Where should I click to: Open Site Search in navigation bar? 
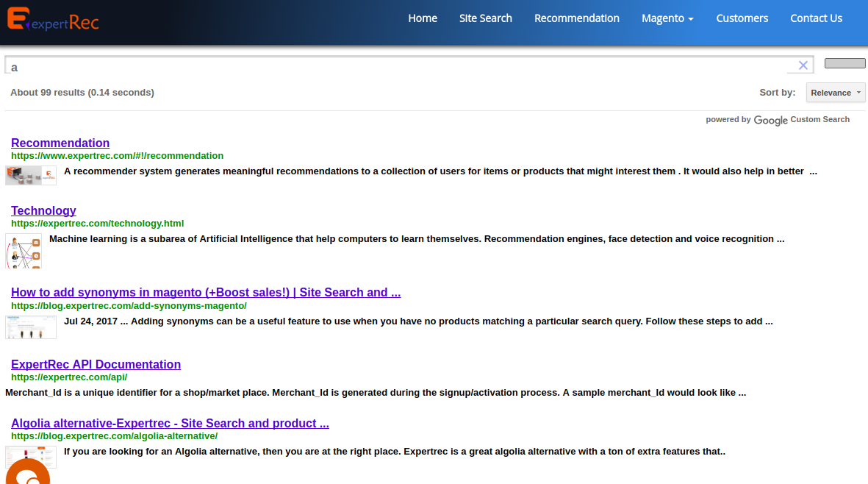point(485,18)
